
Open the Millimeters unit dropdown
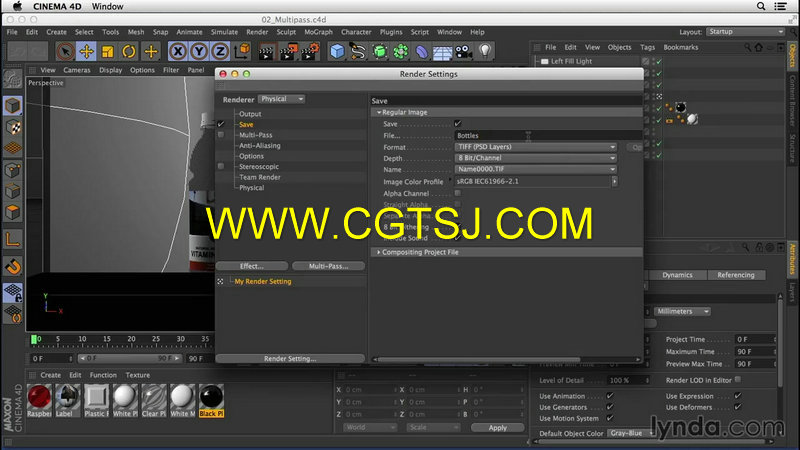682,311
